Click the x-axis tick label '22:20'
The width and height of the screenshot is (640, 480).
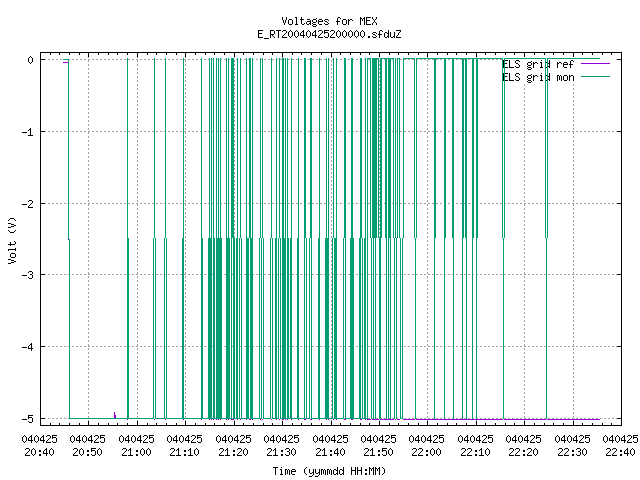coord(524,452)
